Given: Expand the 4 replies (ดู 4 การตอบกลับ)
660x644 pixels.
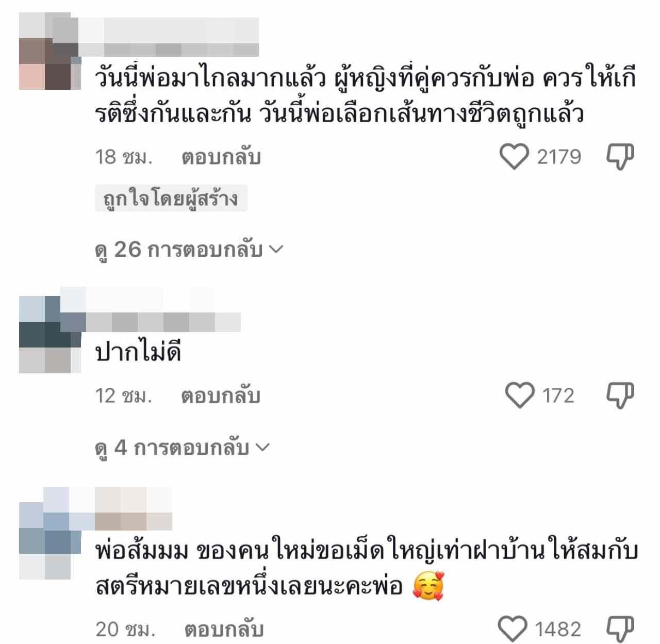Looking at the screenshot, I should point(182,448).
